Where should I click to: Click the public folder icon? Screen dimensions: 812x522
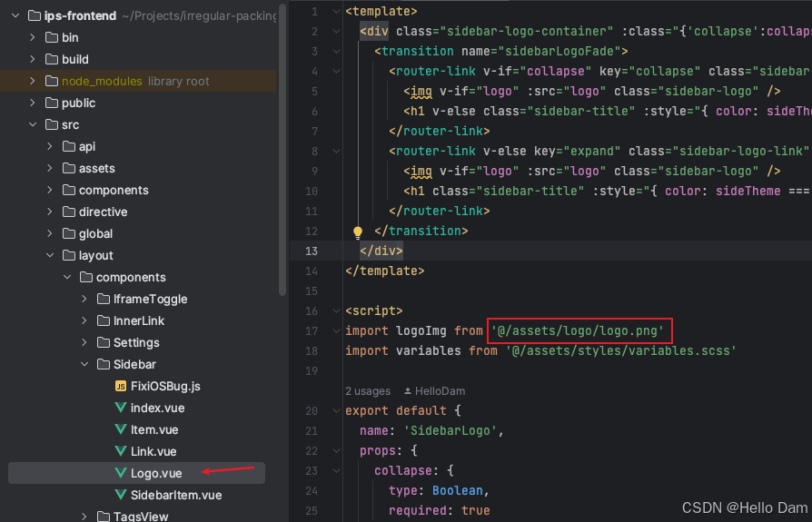point(51,103)
